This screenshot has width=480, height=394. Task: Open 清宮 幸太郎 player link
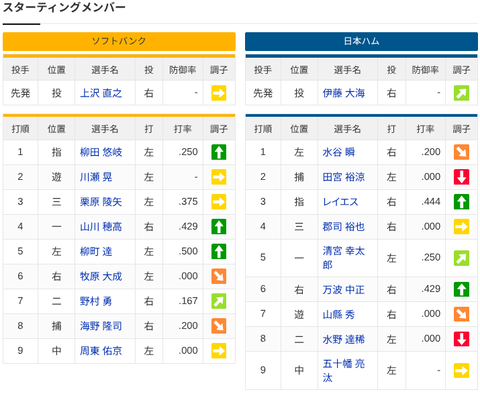click(x=344, y=258)
